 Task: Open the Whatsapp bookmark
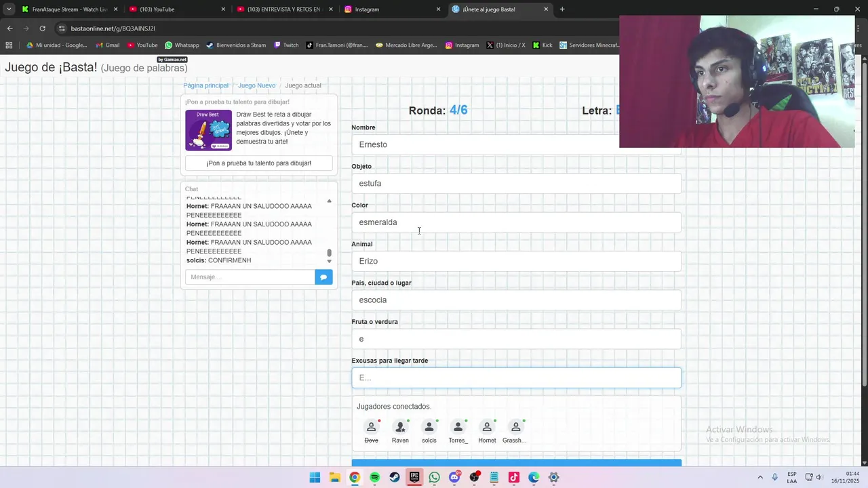click(x=182, y=45)
